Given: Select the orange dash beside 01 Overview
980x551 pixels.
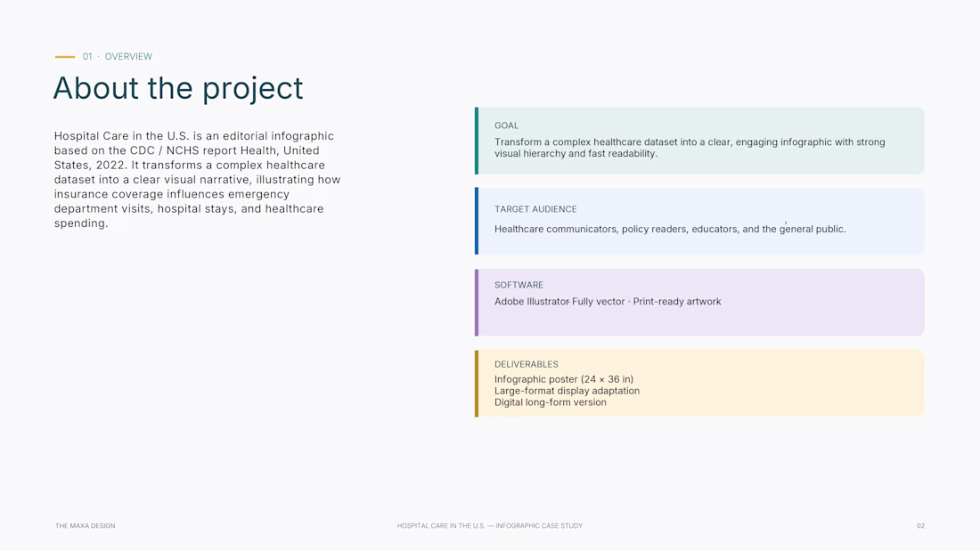Looking at the screenshot, I should pyautogui.click(x=64, y=57).
